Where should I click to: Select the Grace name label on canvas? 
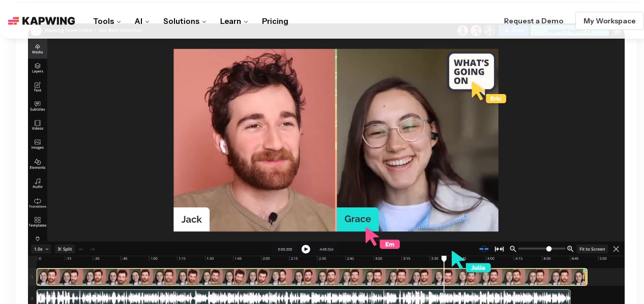coord(358,219)
